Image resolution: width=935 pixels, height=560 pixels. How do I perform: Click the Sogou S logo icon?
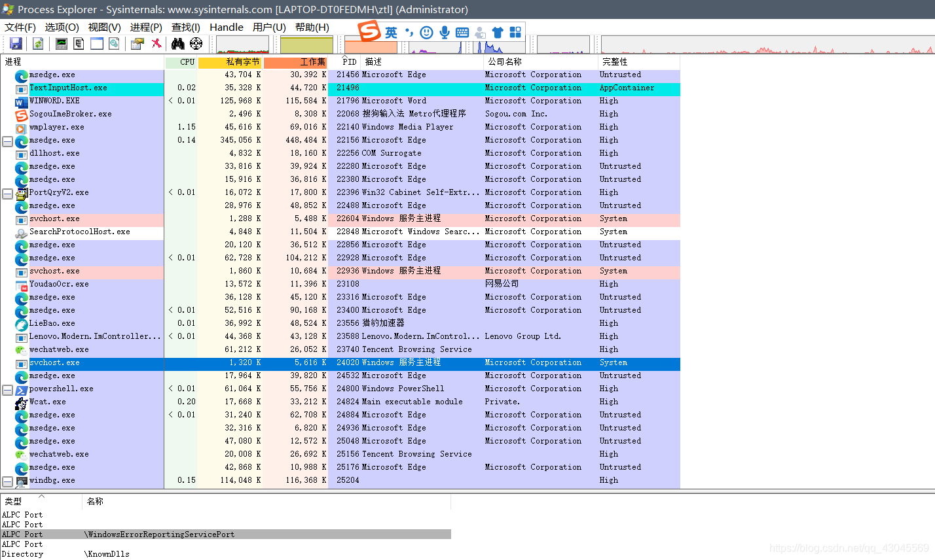tap(369, 31)
